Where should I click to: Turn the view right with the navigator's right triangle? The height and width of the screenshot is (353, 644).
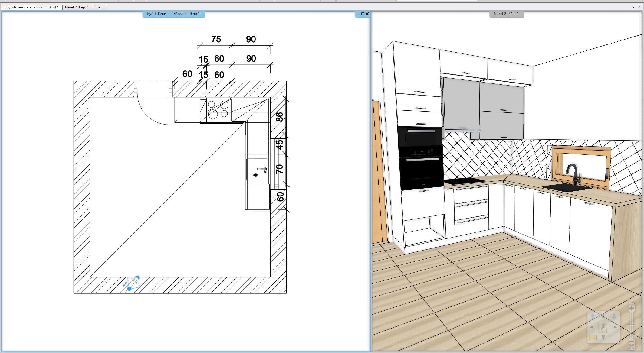tap(615, 327)
